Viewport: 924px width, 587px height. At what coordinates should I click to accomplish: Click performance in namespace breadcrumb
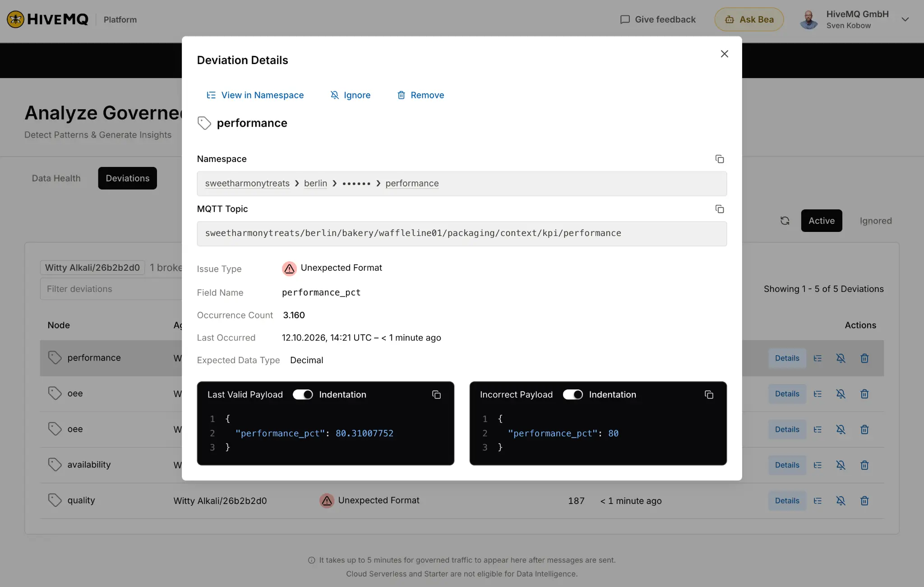point(412,184)
